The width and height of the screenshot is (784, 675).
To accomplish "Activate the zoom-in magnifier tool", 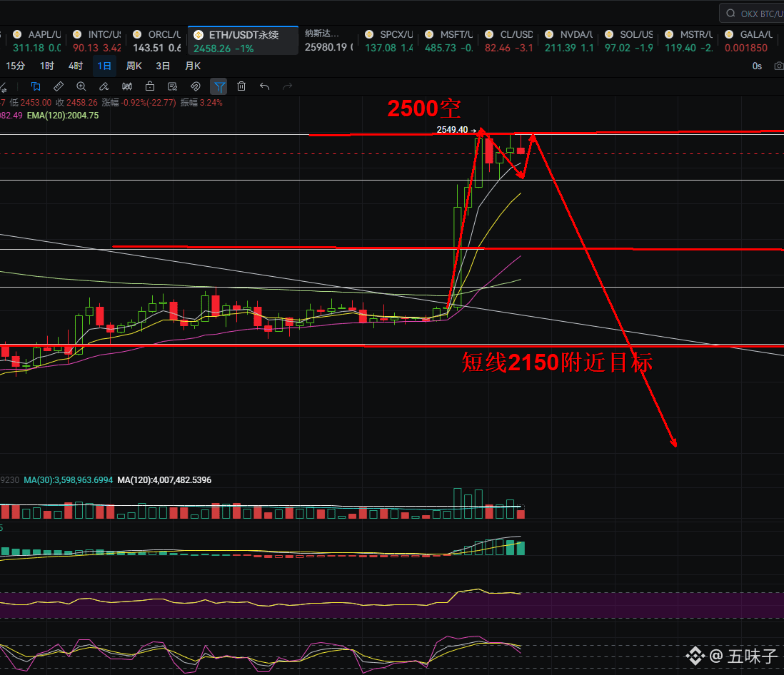I will [81, 86].
